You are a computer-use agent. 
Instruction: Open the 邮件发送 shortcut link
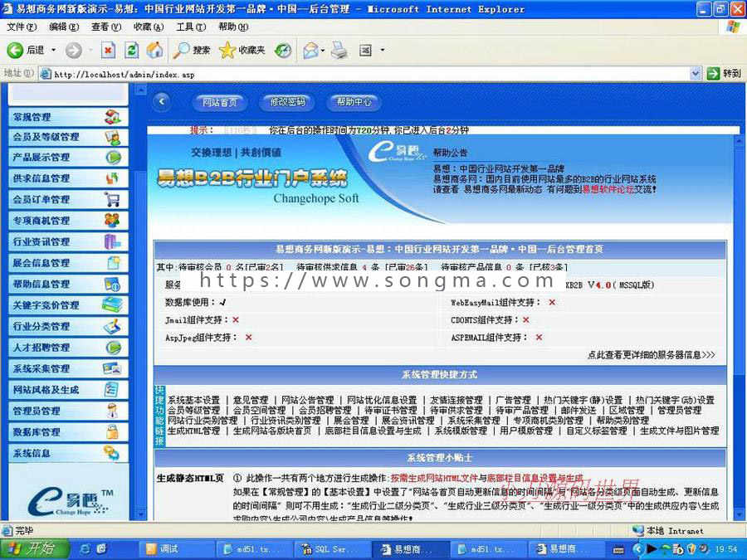579,410
